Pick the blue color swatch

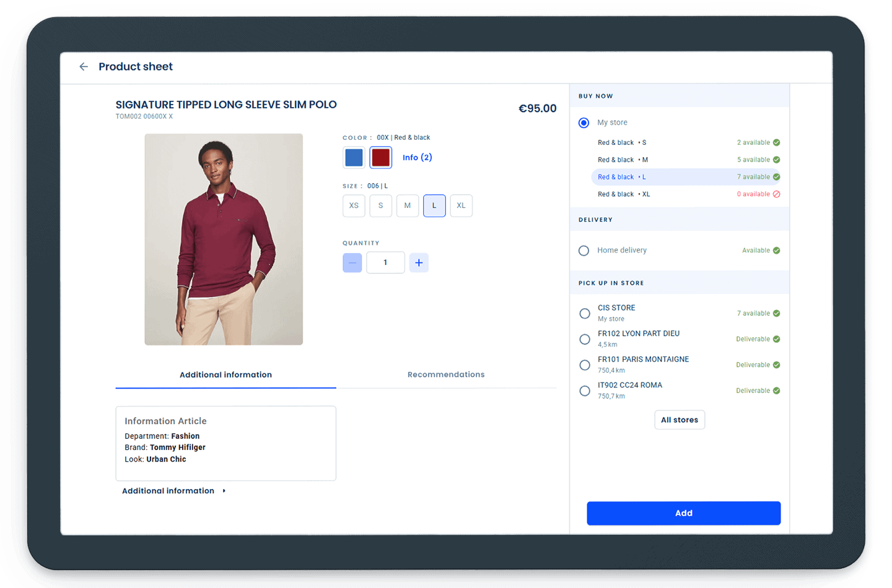point(354,158)
